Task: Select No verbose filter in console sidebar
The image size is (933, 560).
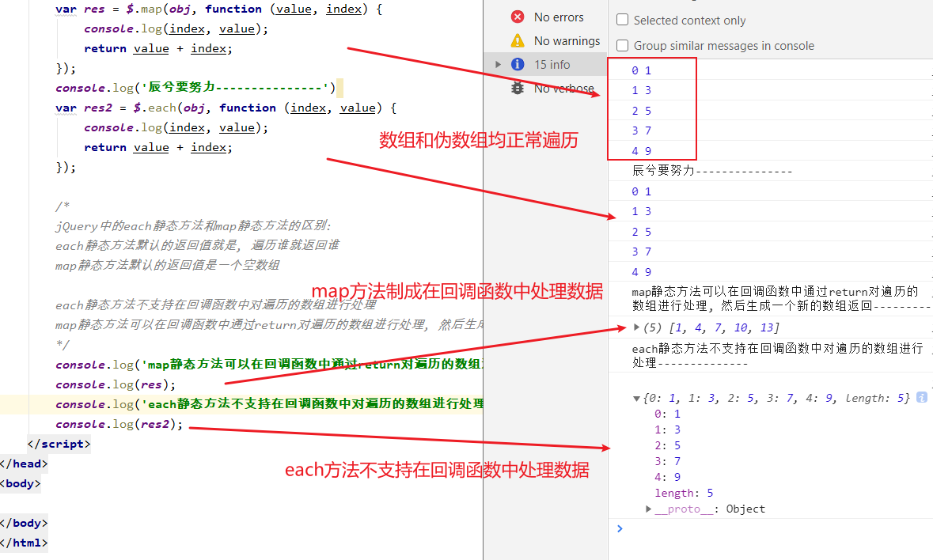Action: pos(546,88)
